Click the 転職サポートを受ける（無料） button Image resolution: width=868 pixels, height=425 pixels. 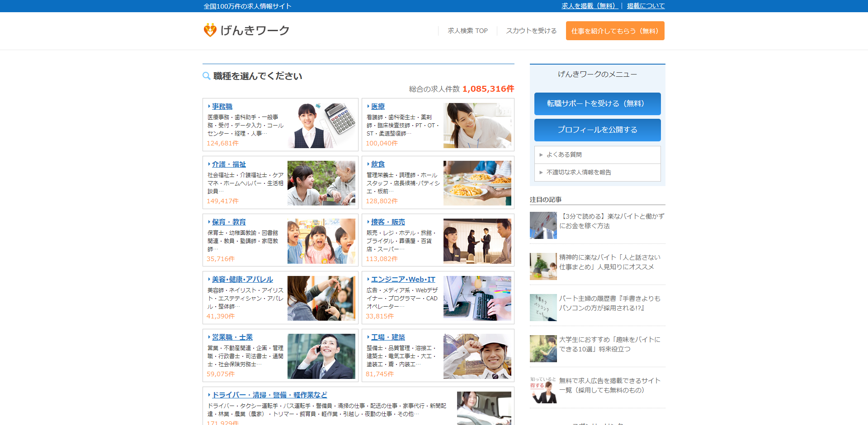point(597,104)
